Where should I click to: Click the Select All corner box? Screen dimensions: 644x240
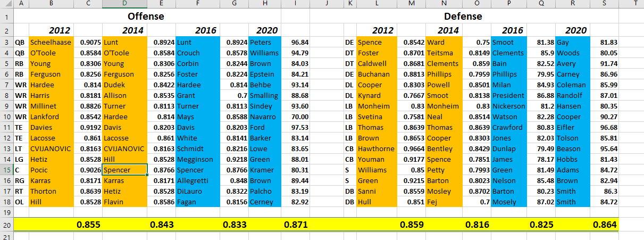coord(6,4)
